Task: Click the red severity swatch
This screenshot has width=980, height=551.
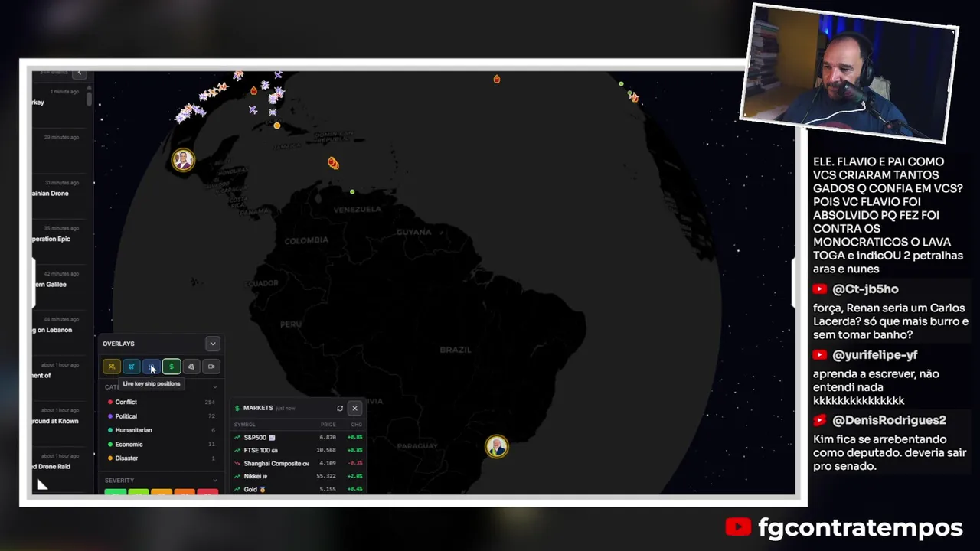Action: (x=207, y=492)
